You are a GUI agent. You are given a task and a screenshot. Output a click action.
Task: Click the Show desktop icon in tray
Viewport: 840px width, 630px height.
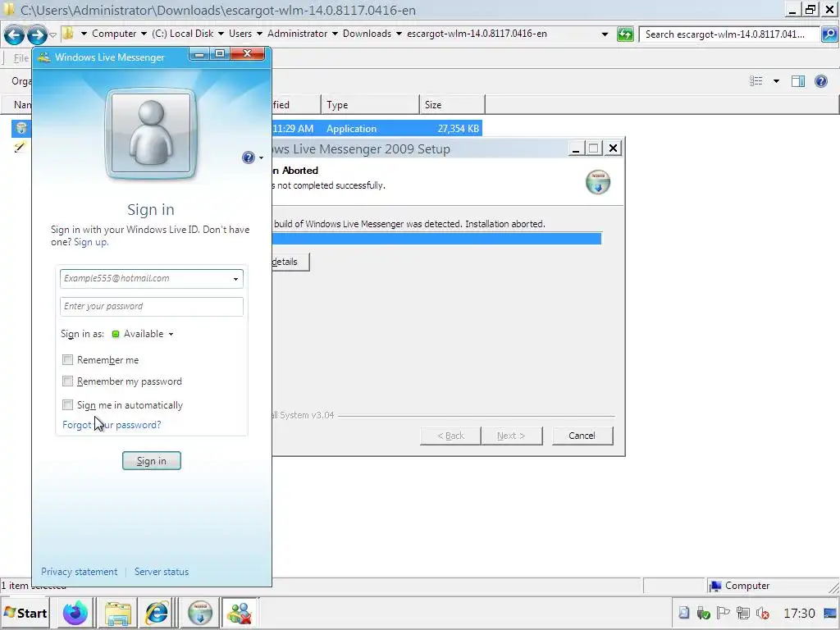click(831, 613)
